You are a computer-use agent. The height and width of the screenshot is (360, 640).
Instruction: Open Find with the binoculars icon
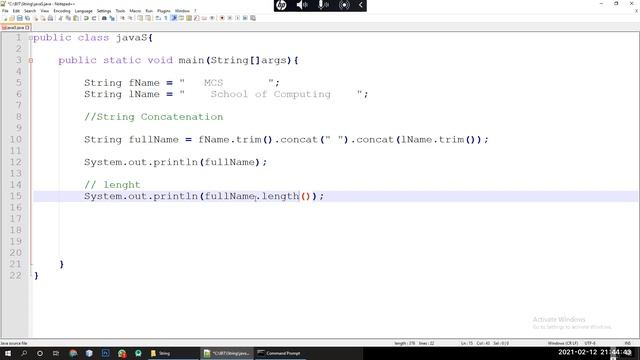[x=104, y=18]
